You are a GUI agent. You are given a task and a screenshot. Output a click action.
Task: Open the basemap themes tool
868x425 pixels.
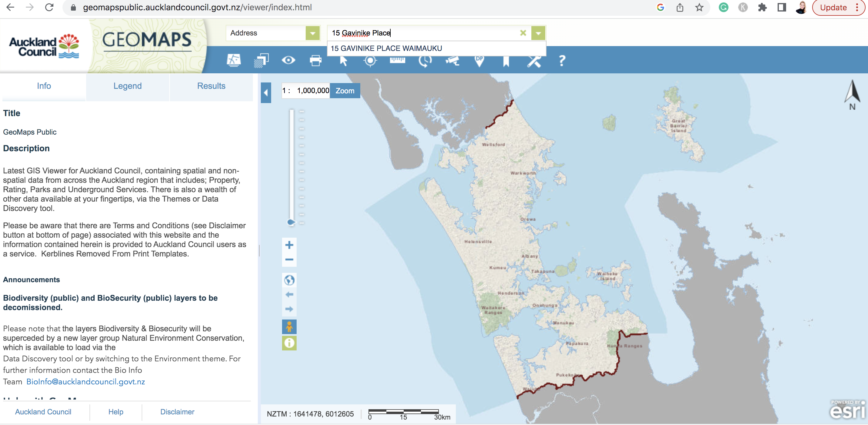[x=234, y=61]
